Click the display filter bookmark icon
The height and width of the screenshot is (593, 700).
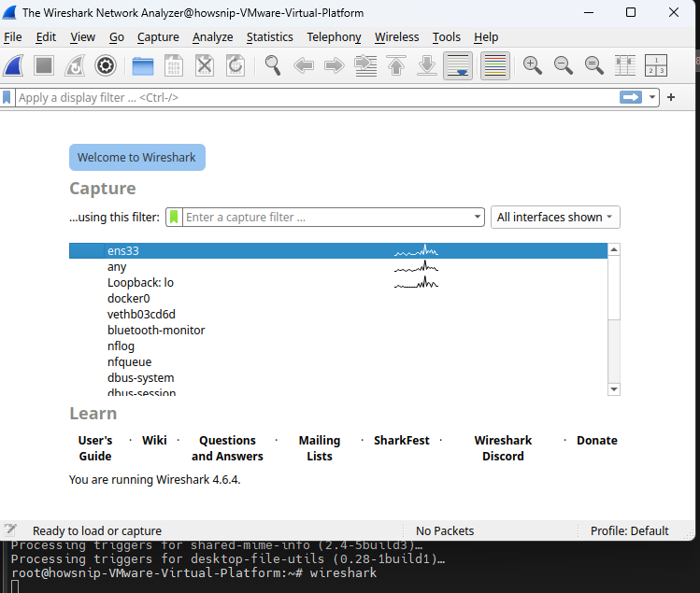7,97
